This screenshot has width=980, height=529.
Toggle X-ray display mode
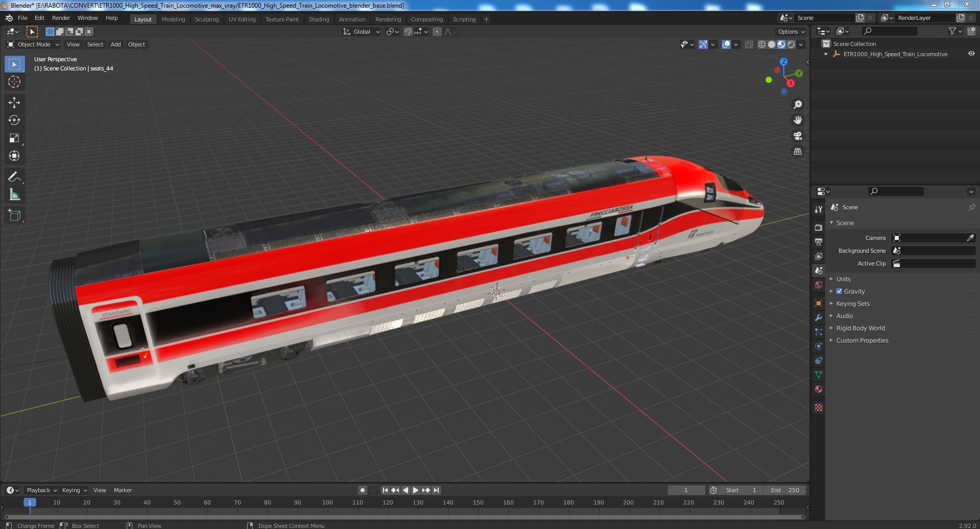[749, 44]
